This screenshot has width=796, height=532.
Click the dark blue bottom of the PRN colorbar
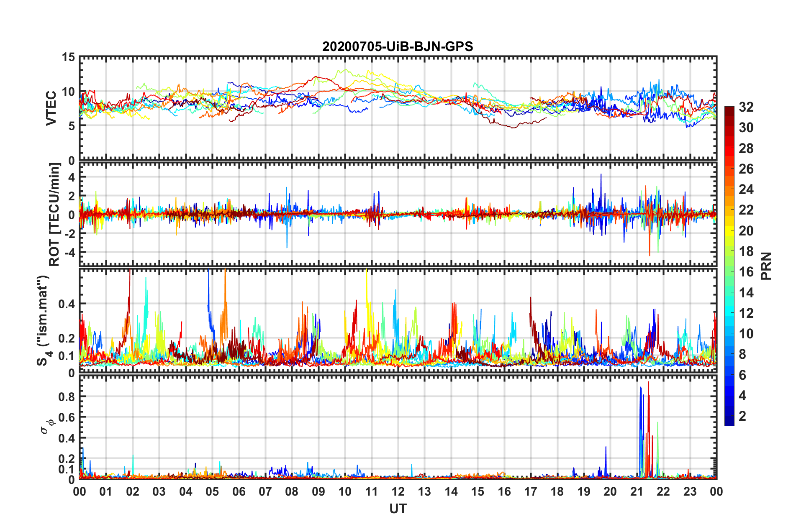tap(729, 422)
